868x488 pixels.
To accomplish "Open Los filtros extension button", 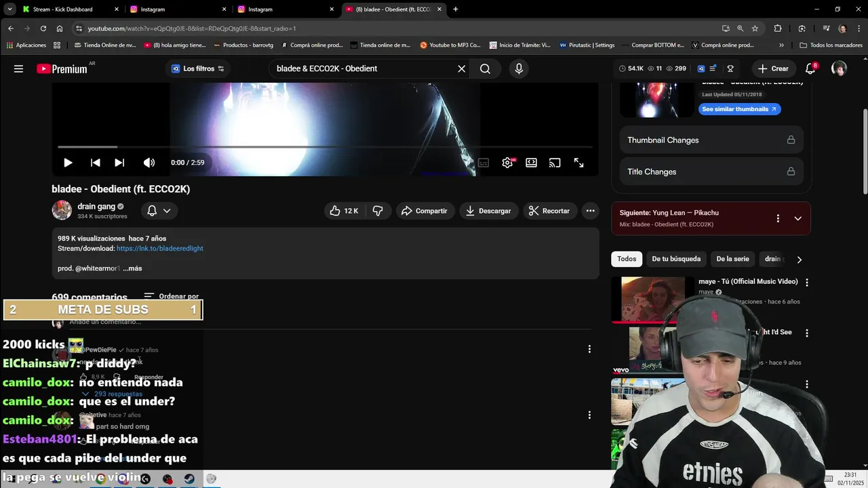I will 197,68.
